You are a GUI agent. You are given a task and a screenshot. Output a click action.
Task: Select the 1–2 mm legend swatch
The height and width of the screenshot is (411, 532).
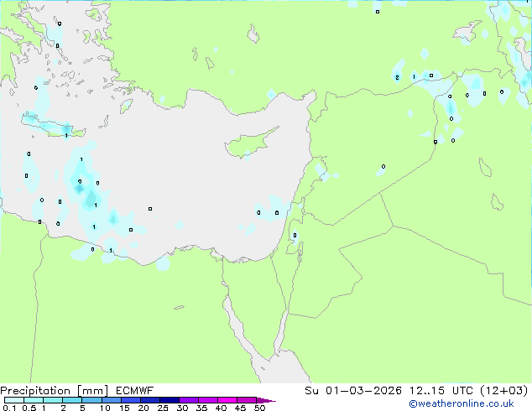click(53, 400)
